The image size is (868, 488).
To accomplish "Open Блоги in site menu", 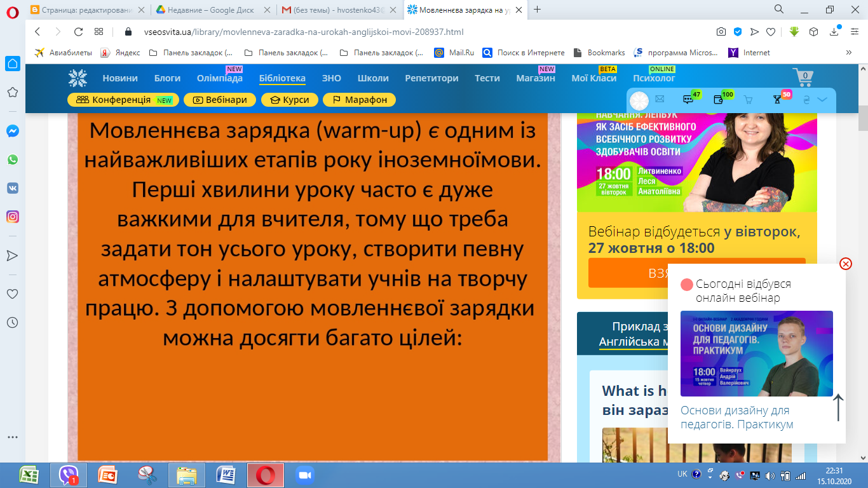I will pyautogui.click(x=167, y=78).
